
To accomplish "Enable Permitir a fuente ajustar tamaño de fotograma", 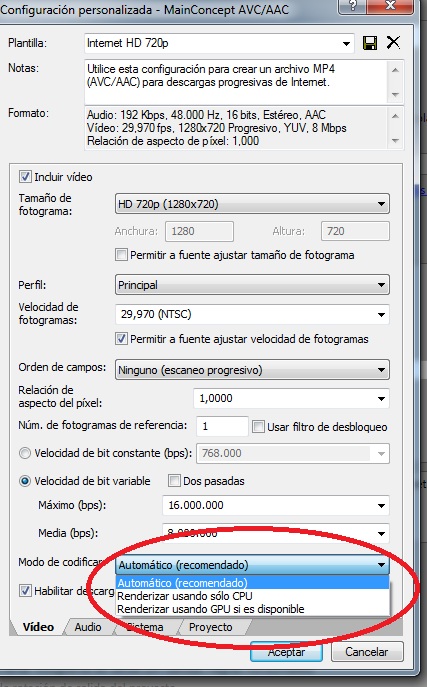I will point(121,255).
